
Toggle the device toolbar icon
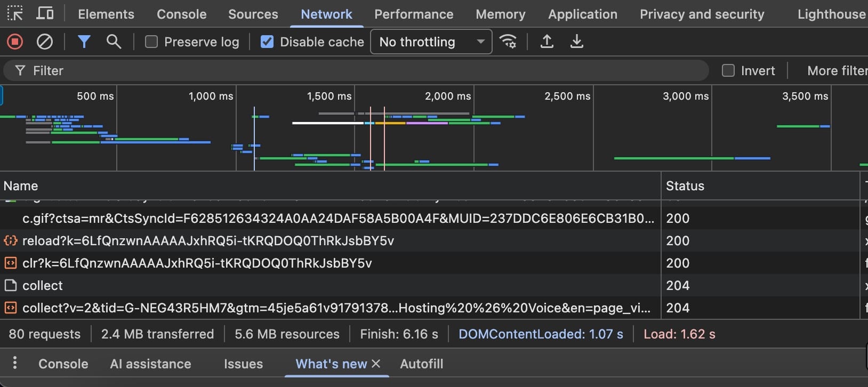pyautogui.click(x=45, y=13)
